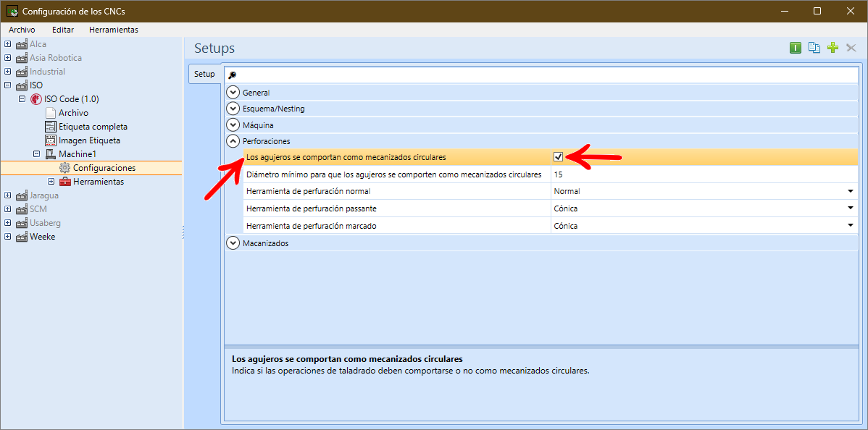Open Herramienta de perfuración passante dropdown
Image resolution: width=868 pixels, height=430 pixels.
[x=851, y=208]
